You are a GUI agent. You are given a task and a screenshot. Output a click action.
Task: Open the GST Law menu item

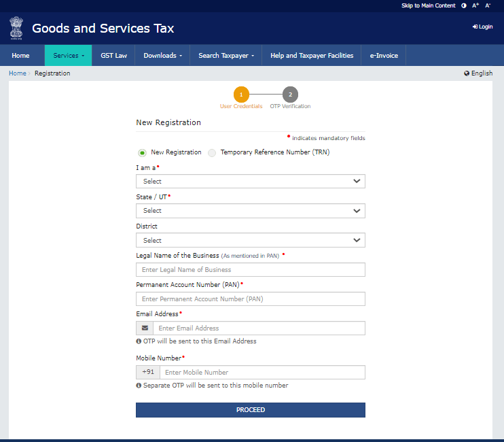pyautogui.click(x=113, y=56)
